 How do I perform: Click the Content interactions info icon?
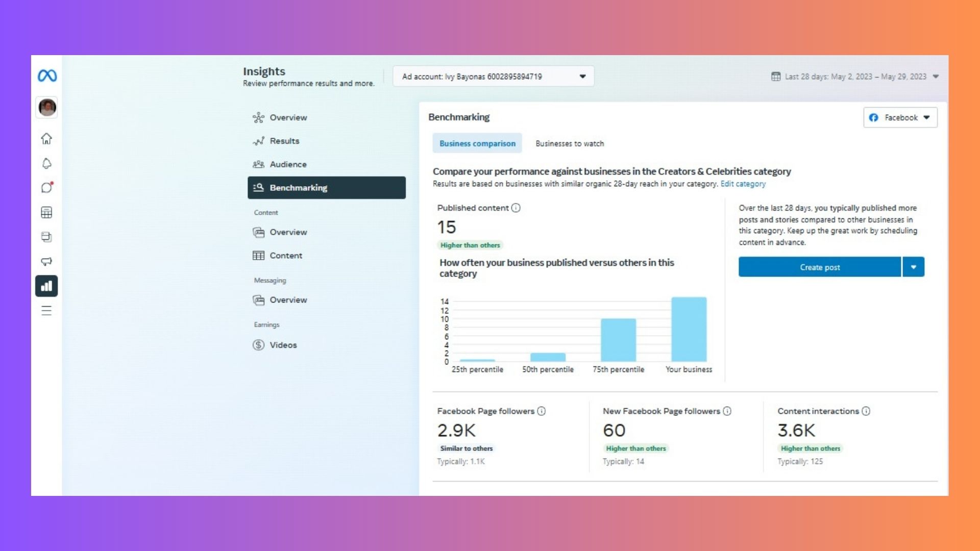click(866, 411)
